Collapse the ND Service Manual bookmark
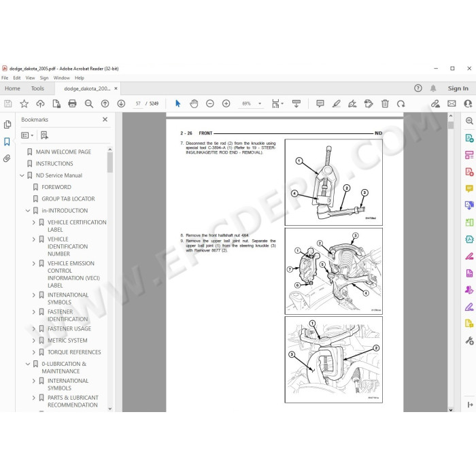The height and width of the screenshot is (476, 476). click(22, 175)
